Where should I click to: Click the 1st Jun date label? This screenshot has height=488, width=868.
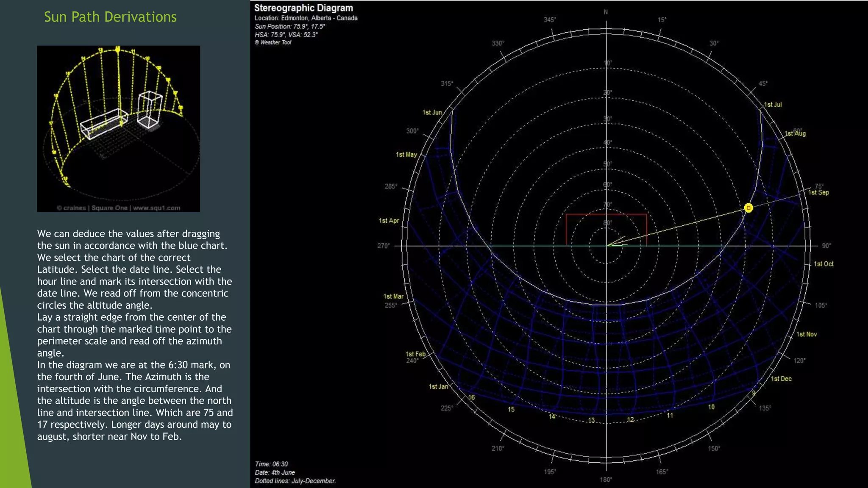[432, 112]
